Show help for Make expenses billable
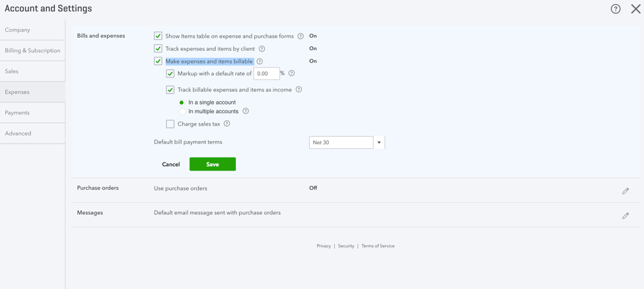Image resolution: width=644 pixels, height=289 pixels. click(x=259, y=62)
